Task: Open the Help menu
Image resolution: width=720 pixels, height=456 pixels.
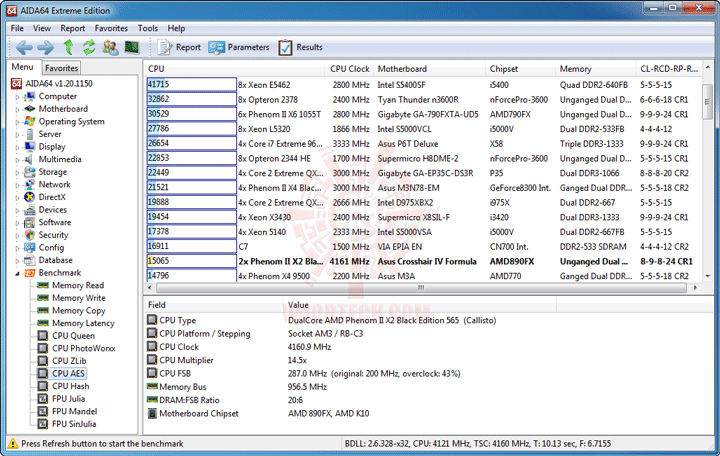Action: [x=176, y=28]
